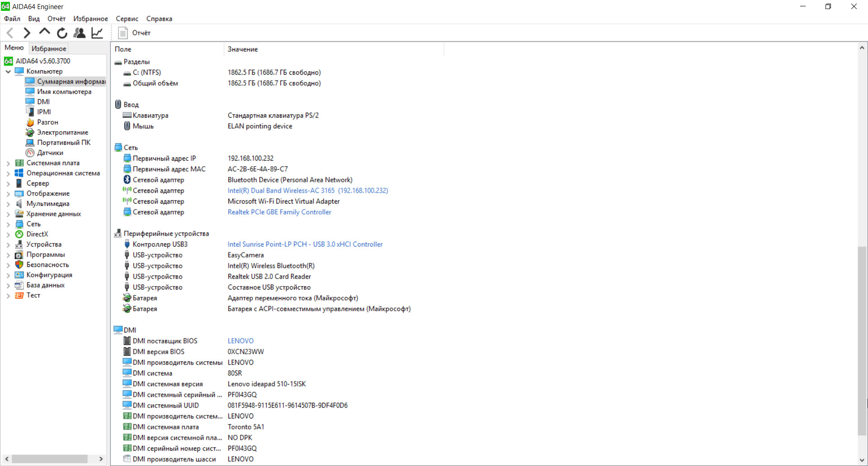Expand the Хранение данных node
The height and width of the screenshot is (466, 868).
tap(8, 214)
